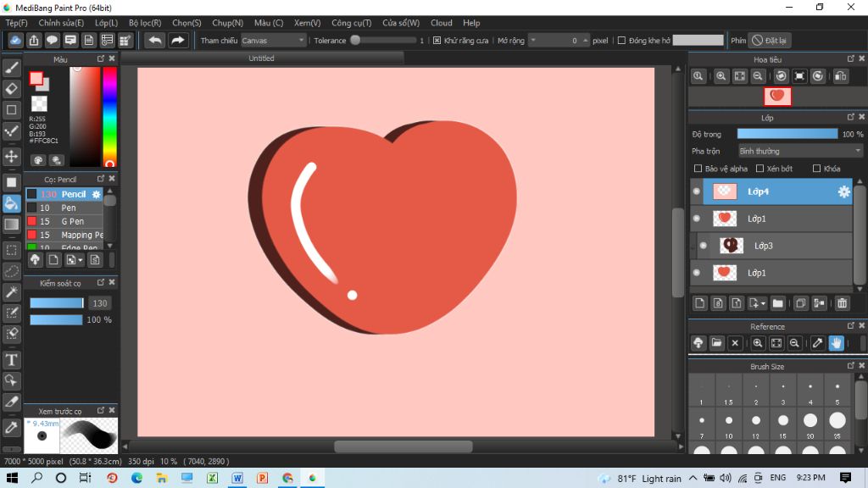Screen dimensions: 868x488
Task: Click the rainbow hue bar
Action: [x=109, y=117]
